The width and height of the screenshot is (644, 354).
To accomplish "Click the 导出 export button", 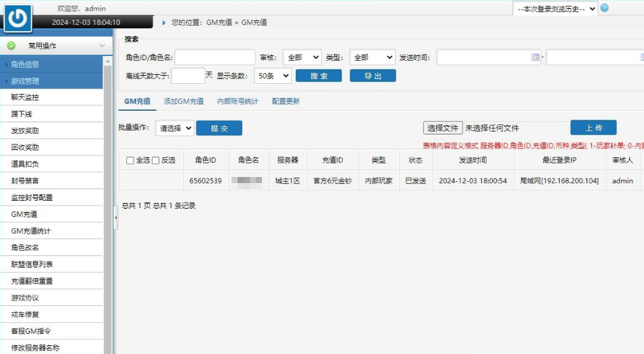I will click(x=373, y=76).
